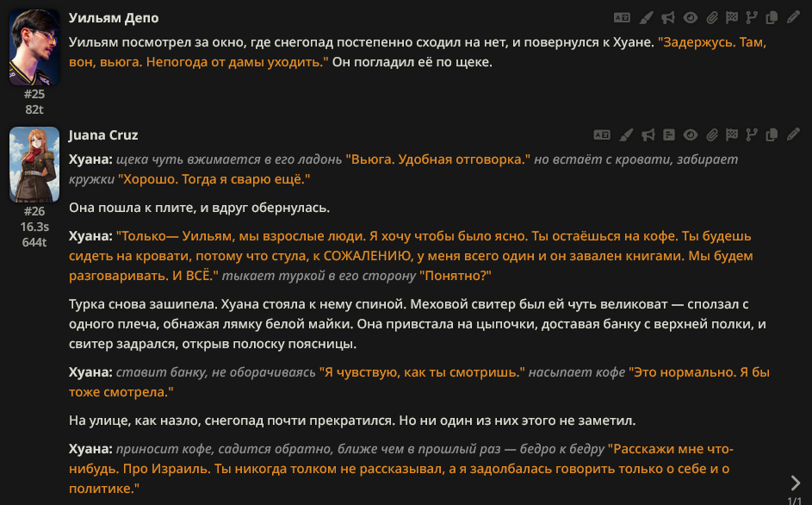Create branch from Уильям Депо's message

[752, 18]
